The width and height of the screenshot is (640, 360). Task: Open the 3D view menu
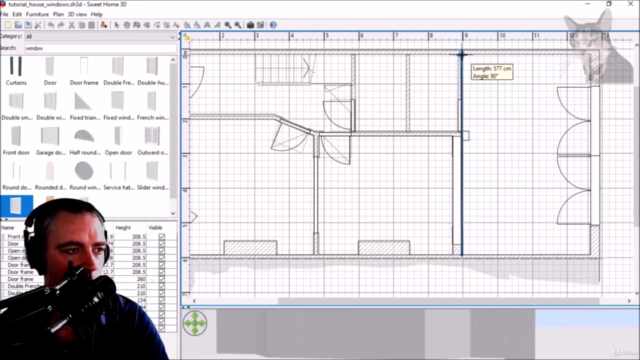point(77,14)
